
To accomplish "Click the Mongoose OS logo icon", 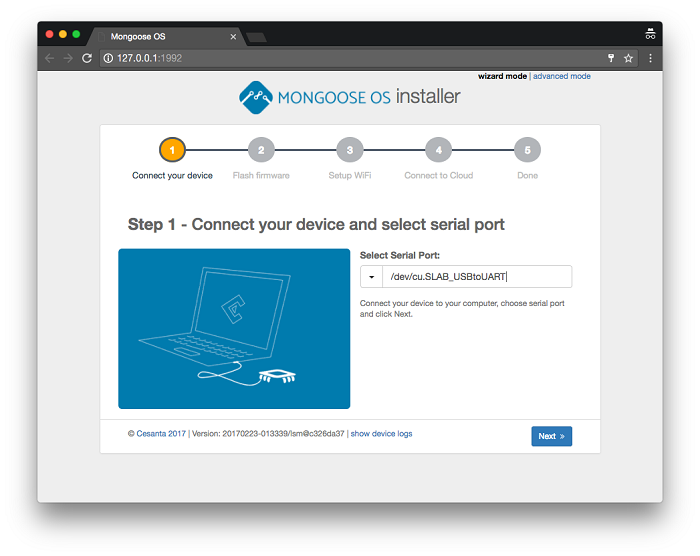I will [x=255, y=97].
